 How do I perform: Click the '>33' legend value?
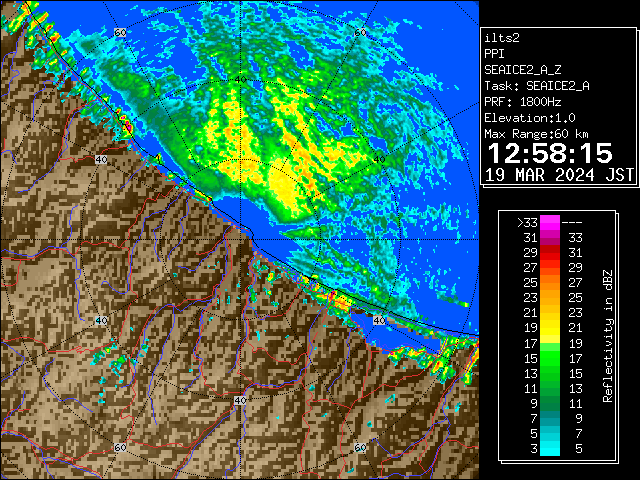(x=527, y=223)
